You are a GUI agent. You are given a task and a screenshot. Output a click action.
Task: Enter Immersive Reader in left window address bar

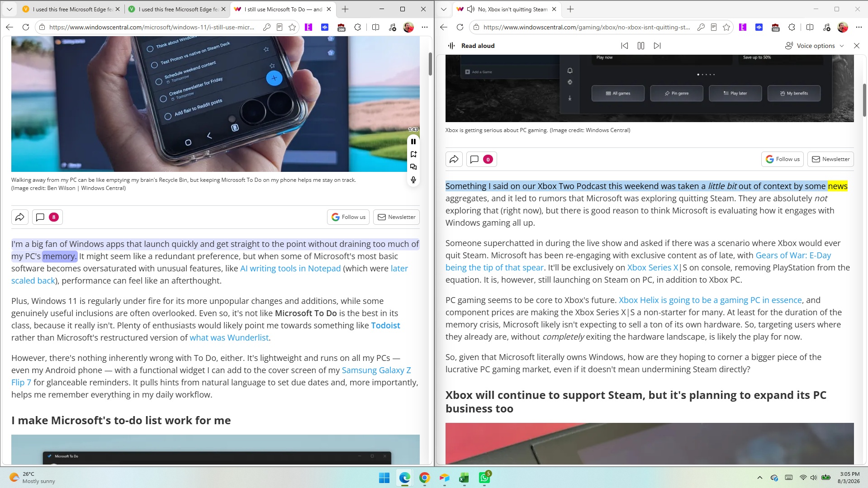click(x=280, y=27)
